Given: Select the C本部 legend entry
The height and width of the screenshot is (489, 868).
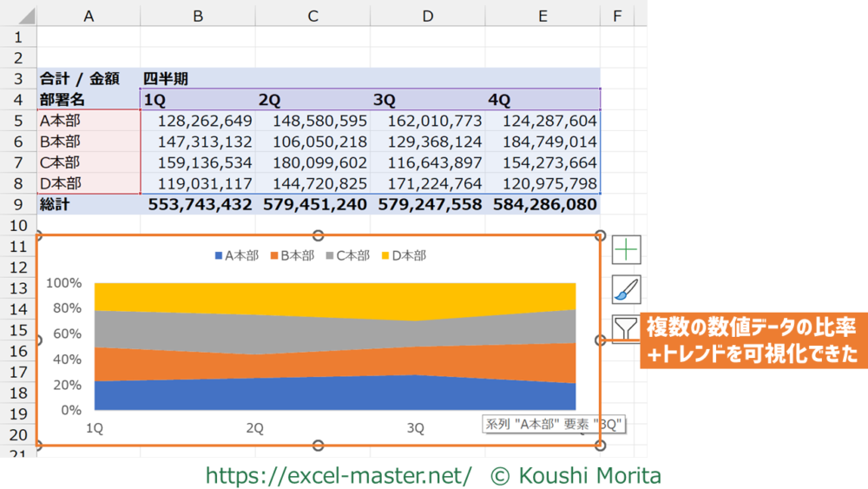Looking at the screenshot, I should coord(352,255).
